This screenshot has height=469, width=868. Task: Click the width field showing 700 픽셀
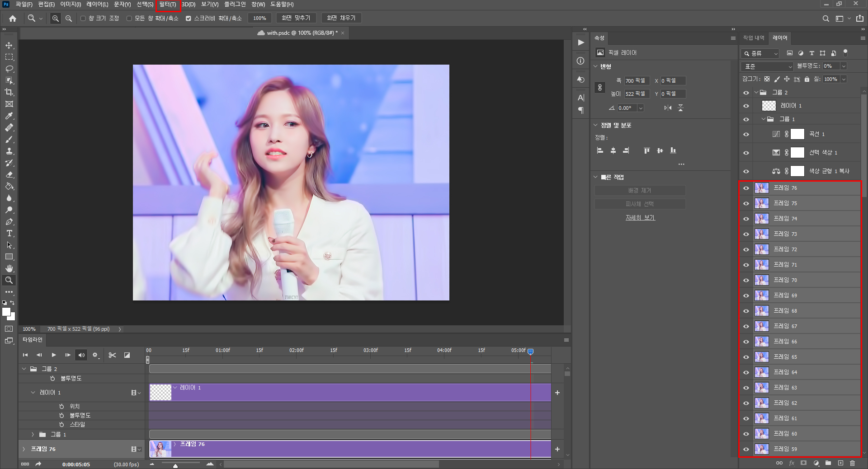[x=637, y=81]
